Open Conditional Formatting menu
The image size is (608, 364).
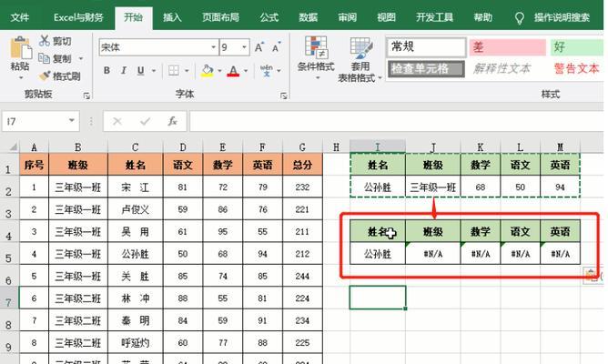316,57
